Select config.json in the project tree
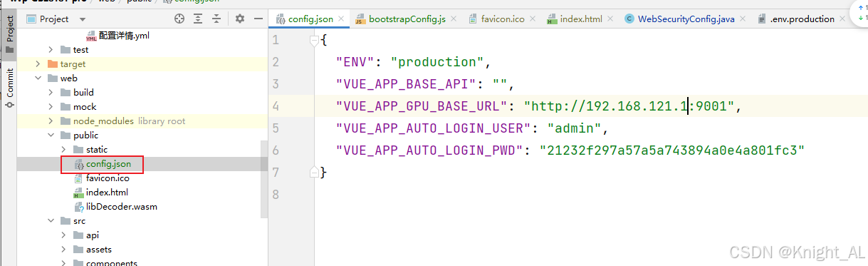 [x=103, y=164]
